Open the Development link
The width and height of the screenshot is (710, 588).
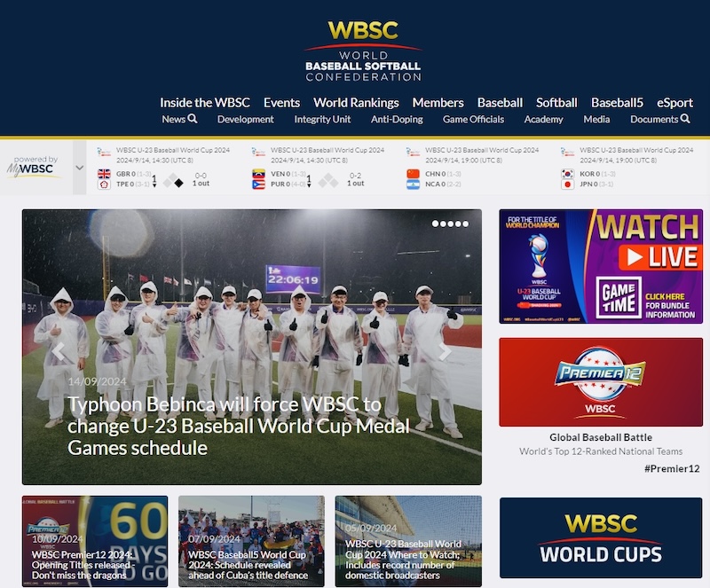pos(246,119)
